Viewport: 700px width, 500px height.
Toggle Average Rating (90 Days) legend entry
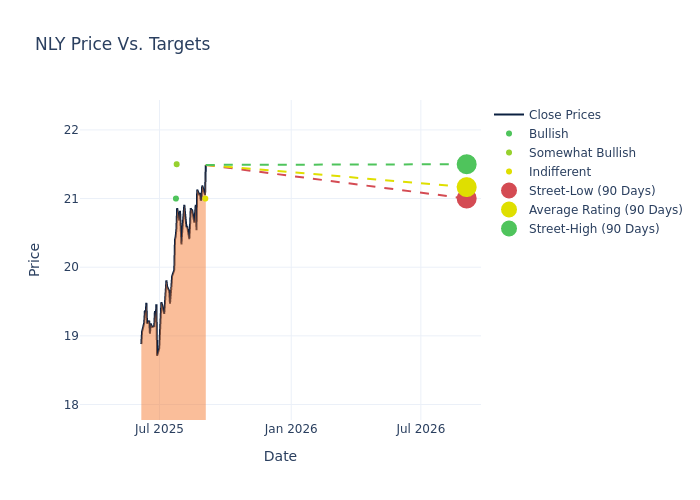pos(605,210)
